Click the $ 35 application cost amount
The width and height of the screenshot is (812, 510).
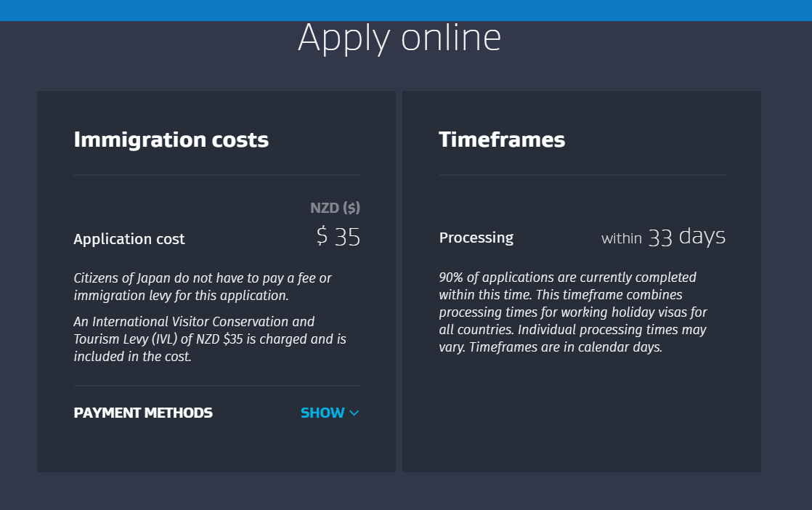coord(338,237)
